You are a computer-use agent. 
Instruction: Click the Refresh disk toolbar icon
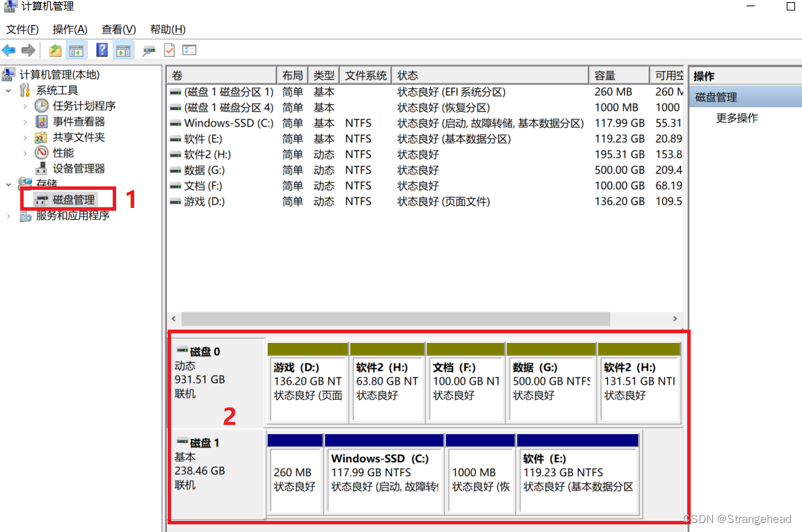[x=149, y=50]
